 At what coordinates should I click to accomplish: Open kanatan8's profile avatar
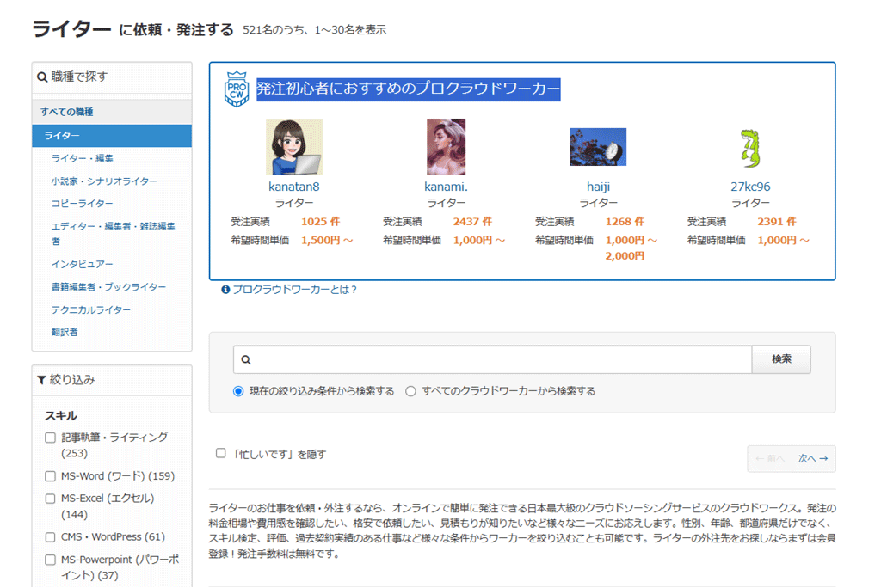293,147
